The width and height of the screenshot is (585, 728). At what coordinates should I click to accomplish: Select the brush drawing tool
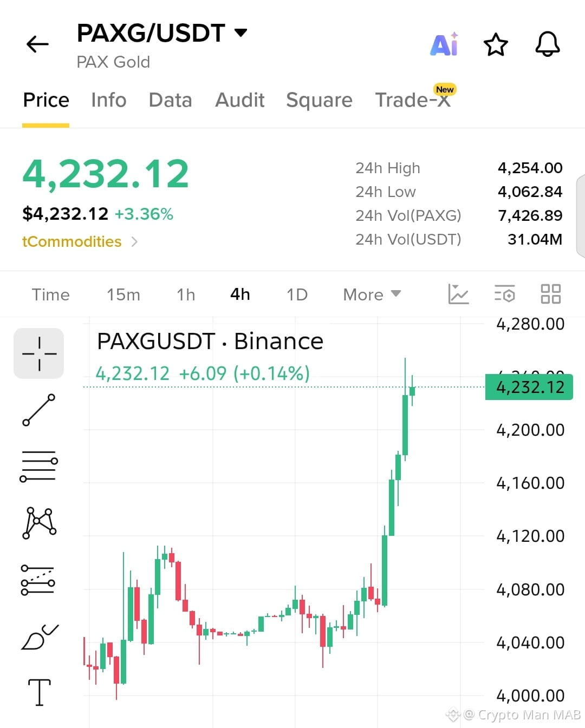[x=39, y=637]
